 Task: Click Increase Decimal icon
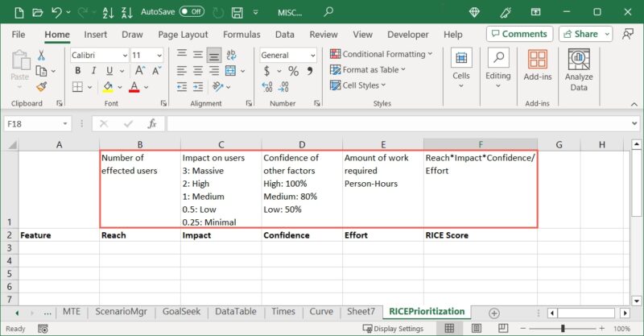(267, 87)
